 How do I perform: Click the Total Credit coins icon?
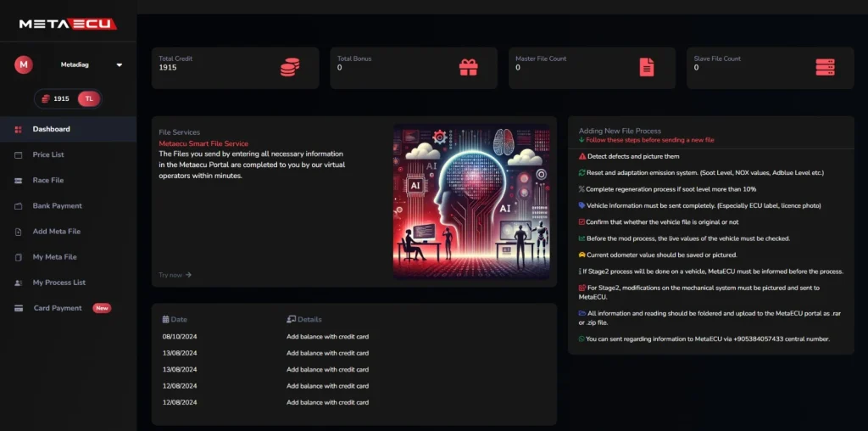[x=289, y=68]
